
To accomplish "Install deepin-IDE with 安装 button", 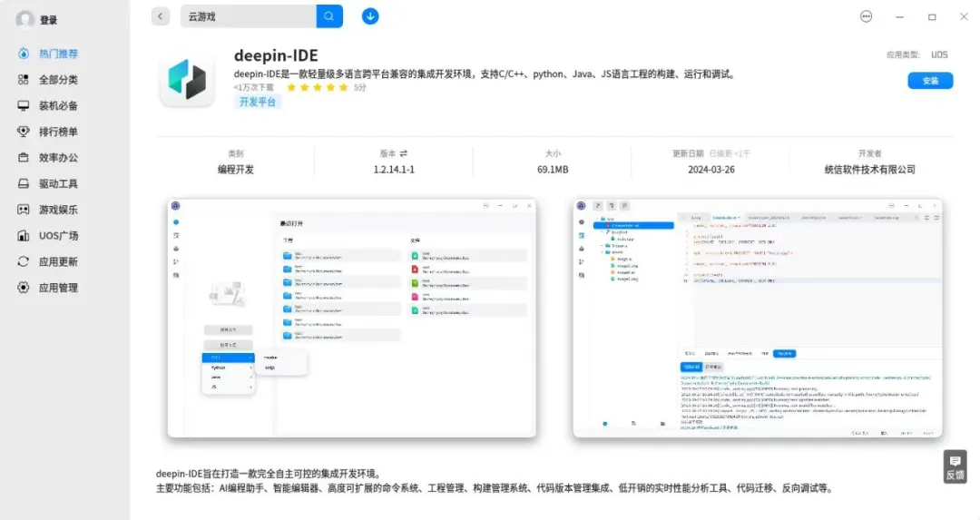I will point(930,81).
